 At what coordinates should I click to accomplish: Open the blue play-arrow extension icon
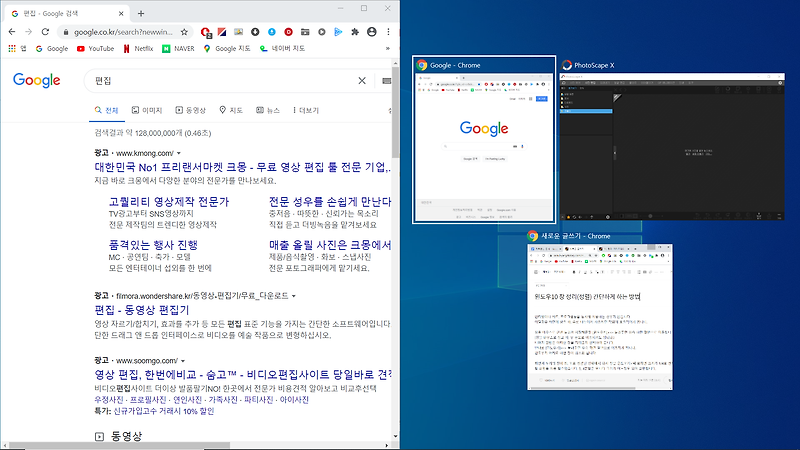tap(338, 32)
